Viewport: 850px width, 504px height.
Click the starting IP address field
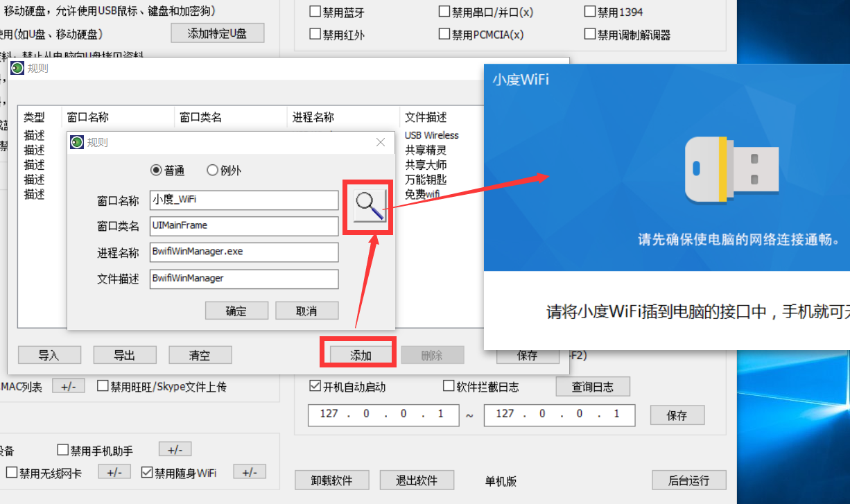(383, 415)
